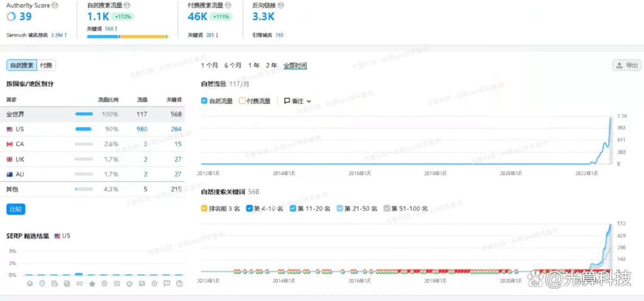Click the keyword position distribution color bar
Image resolution: width=644 pixels, height=301 pixels.
point(127,37)
